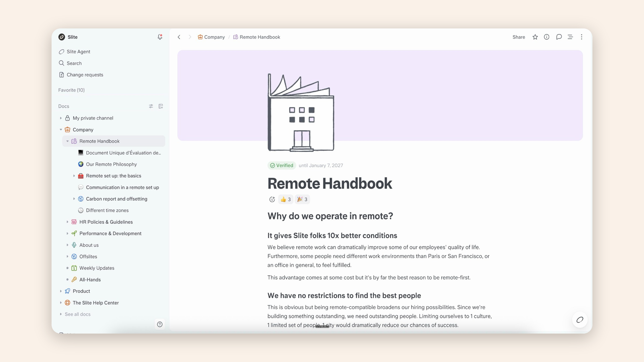Image resolution: width=644 pixels, height=362 pixels.
Task: Open the notifications bell
Action: [x=160, y=37]
